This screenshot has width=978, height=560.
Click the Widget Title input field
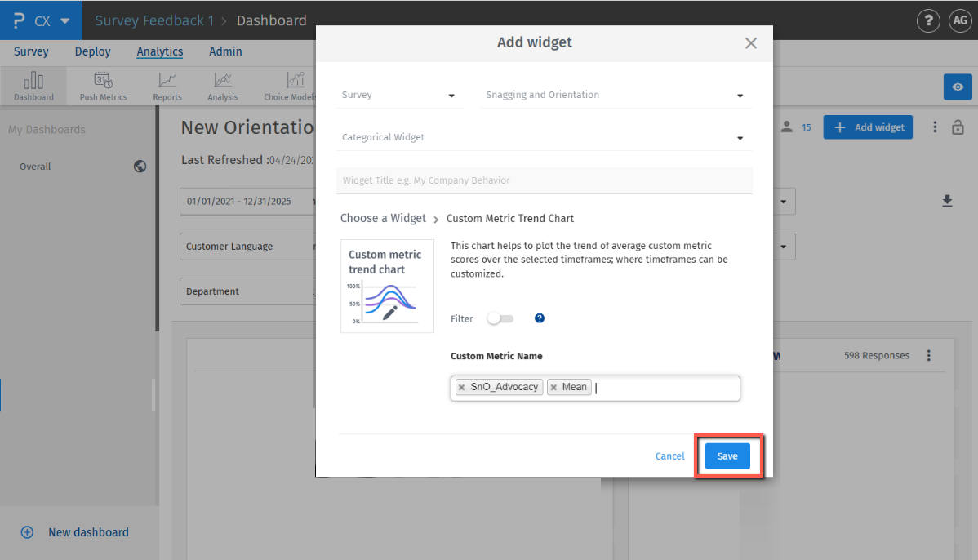[x=544, y=180]
